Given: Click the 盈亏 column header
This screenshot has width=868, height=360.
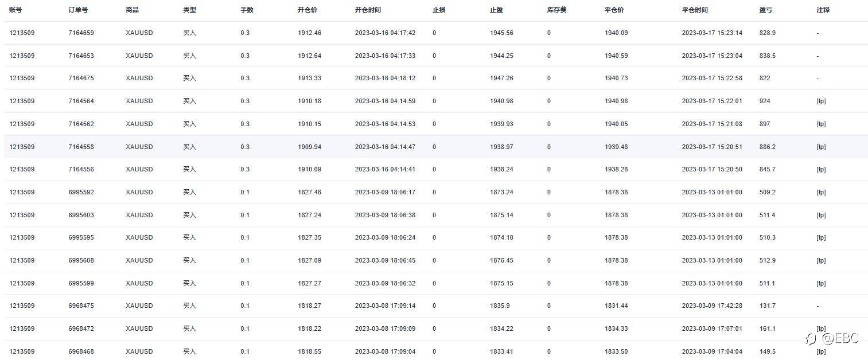Looking at the screenshot, I should point(765,10).
